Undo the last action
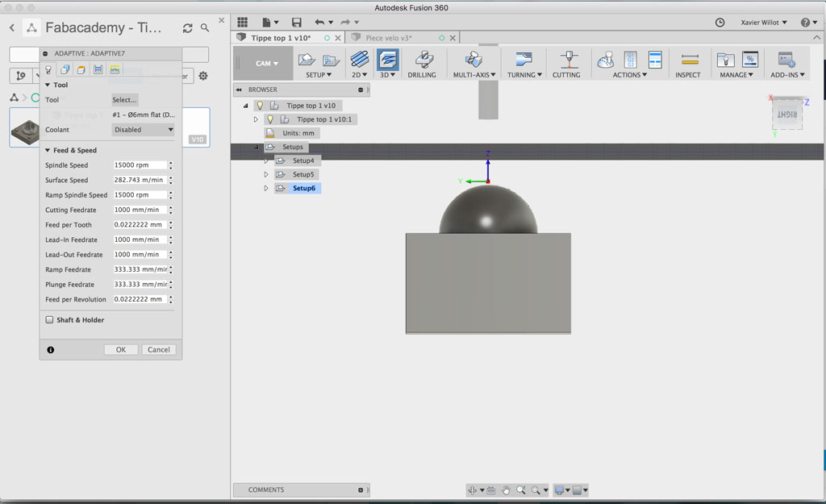Viewport: 826px width, 504px height. [x=319, y=22]
